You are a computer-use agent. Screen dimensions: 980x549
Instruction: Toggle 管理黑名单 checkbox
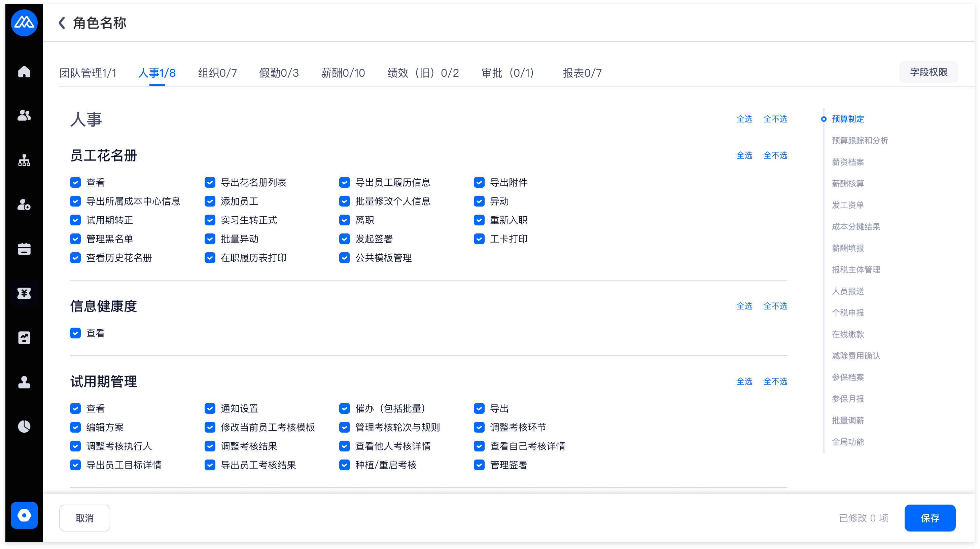point(75,239)
